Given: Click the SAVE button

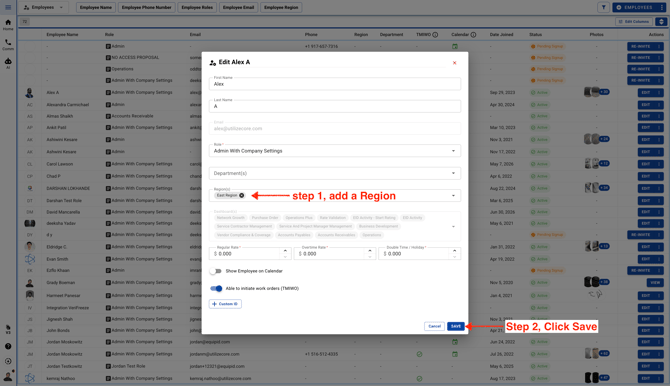Looking at the screenshot, I should pos(456,326).
